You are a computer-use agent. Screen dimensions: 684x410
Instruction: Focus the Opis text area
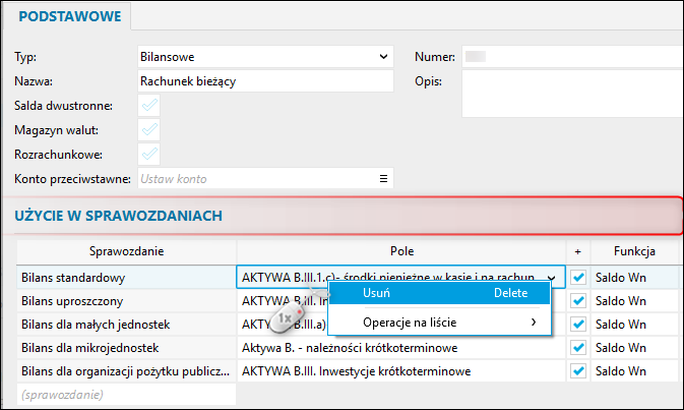coord(573,94)
